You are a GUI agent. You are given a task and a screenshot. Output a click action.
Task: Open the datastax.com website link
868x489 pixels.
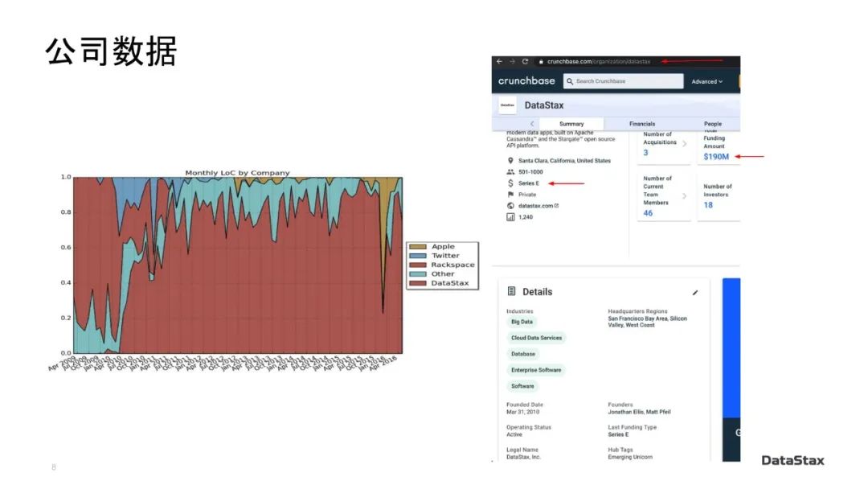pos(536,206)
